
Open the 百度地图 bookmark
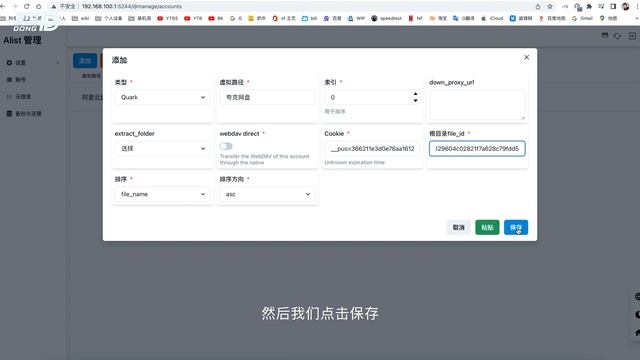552,18
